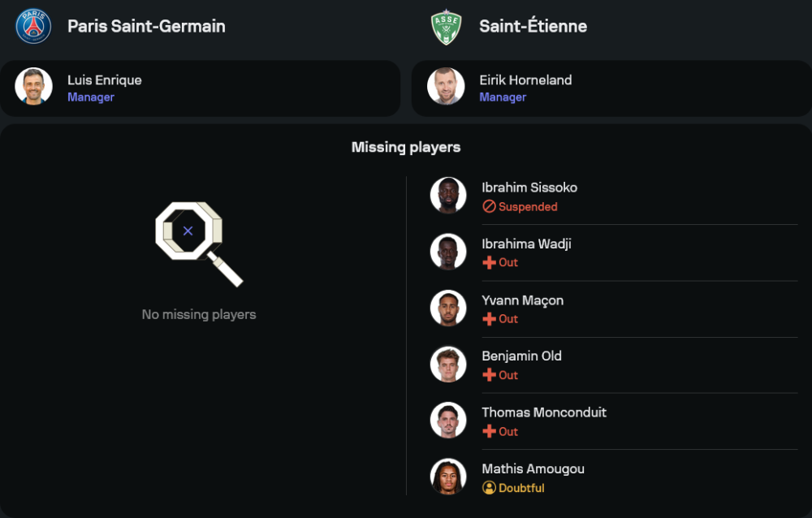Open the Saint-Étienne team name link
812x518 pixels.
pyautogui.click(x=533, y=26)
